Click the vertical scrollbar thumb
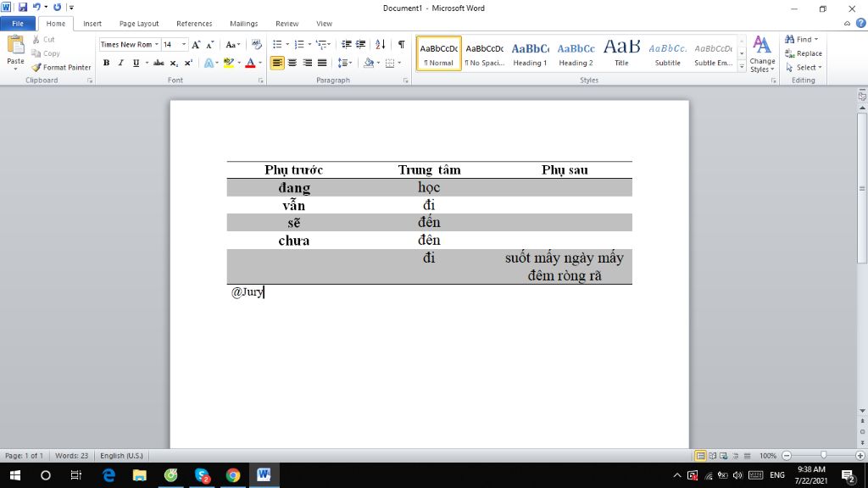 (862, 188)
